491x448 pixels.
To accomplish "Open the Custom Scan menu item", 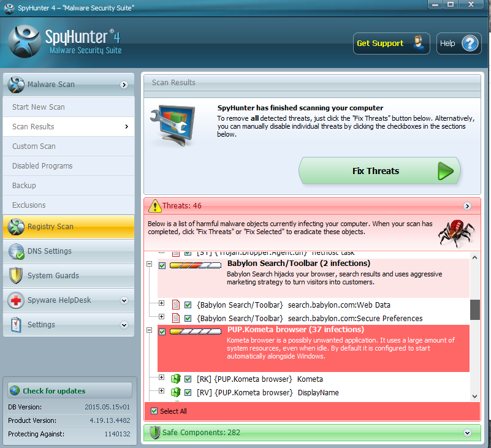I will [34, 146].
